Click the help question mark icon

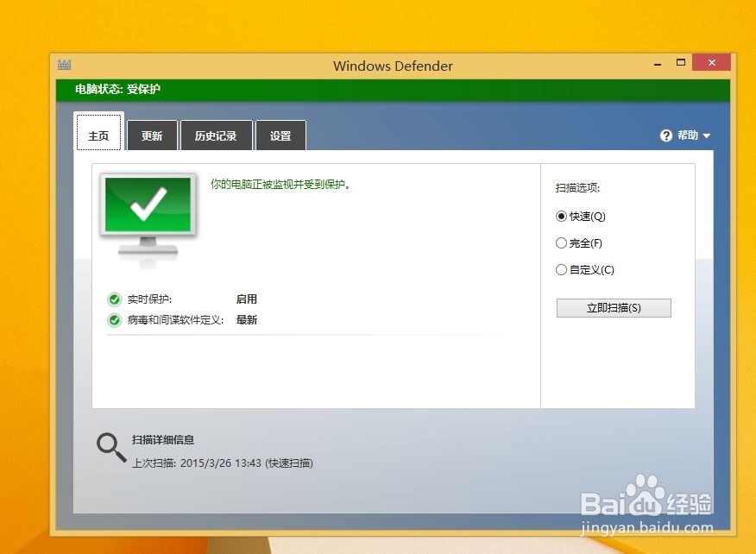666,135
